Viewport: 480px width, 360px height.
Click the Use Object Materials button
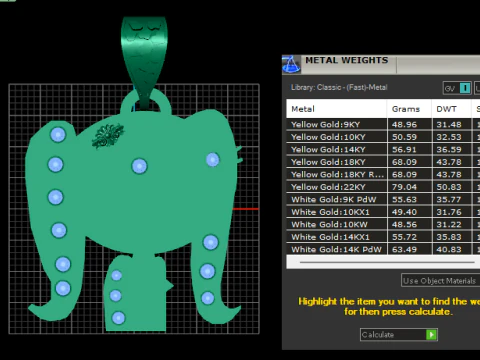(x=440, y=281)
